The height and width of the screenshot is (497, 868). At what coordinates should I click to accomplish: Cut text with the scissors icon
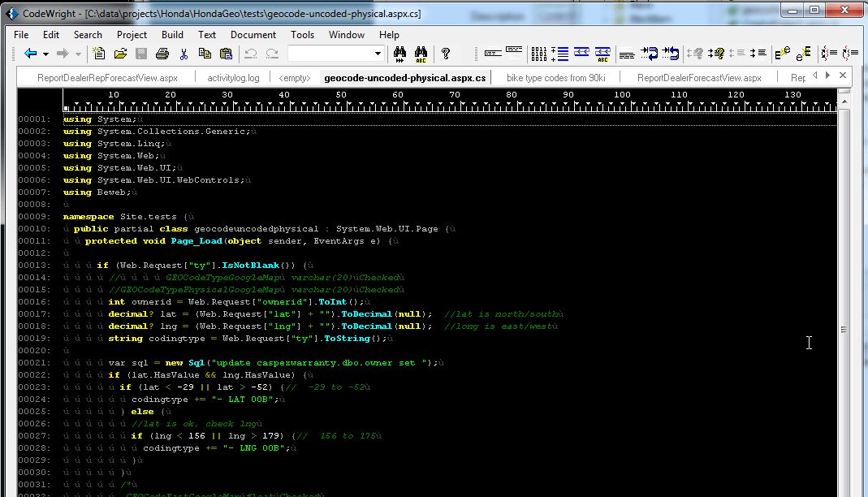(184, 54)
